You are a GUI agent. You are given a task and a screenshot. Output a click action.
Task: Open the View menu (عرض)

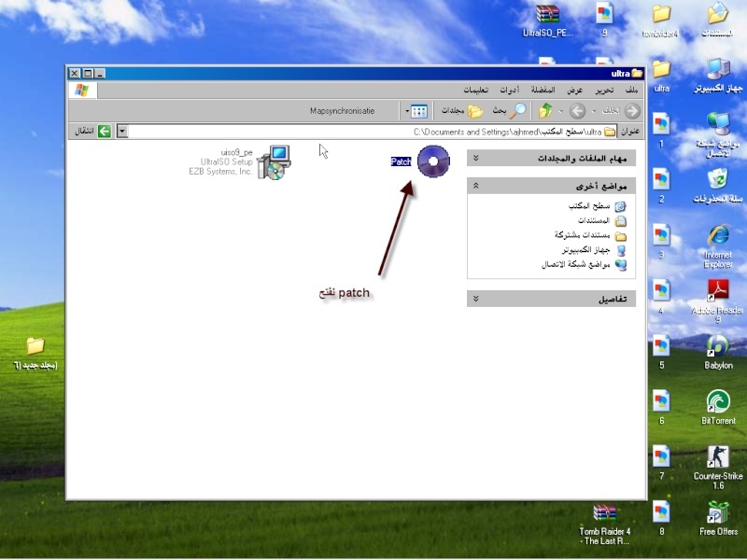click(x=574, y=90)
